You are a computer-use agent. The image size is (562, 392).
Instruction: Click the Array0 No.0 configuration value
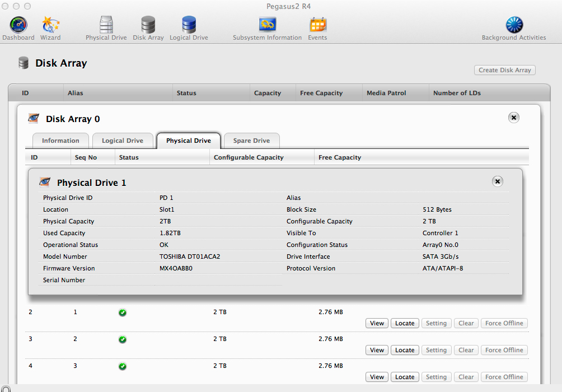point(440,245)
